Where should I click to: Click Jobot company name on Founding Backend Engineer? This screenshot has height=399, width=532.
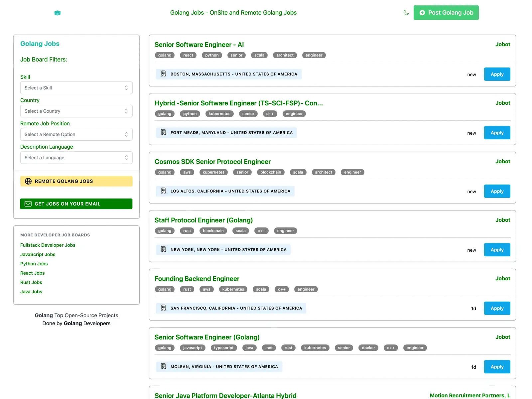tap(503, 278)
